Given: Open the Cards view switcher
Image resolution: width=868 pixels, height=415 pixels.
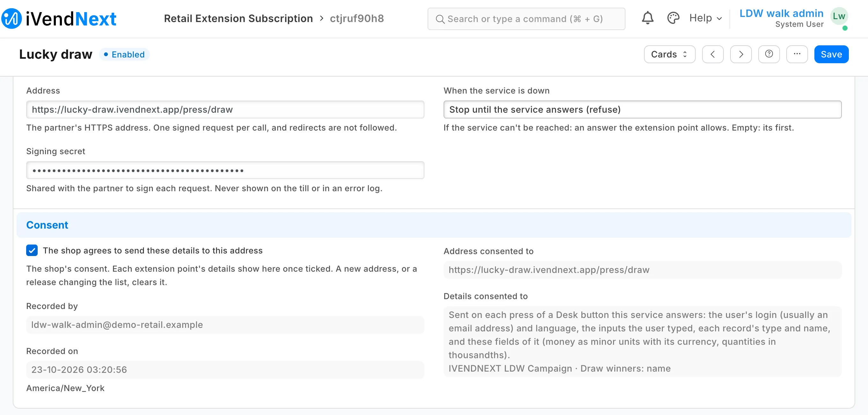Looking at the screenshot, I should (x=669, y=54).
